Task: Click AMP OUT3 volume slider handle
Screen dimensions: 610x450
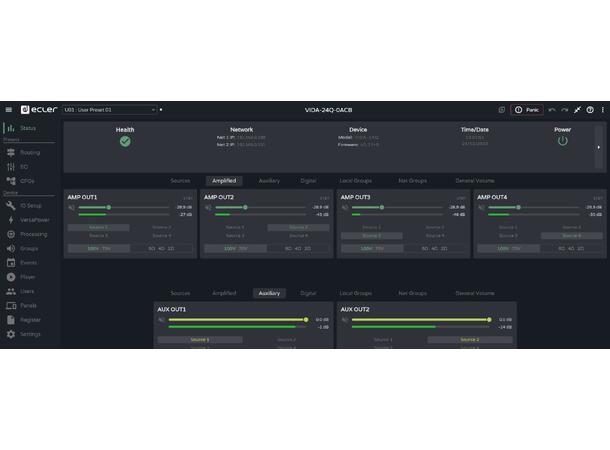Action: click(x=382, y=207)
